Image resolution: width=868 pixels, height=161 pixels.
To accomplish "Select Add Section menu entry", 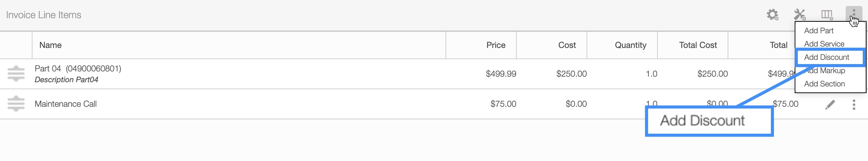I will coord(824,84).
